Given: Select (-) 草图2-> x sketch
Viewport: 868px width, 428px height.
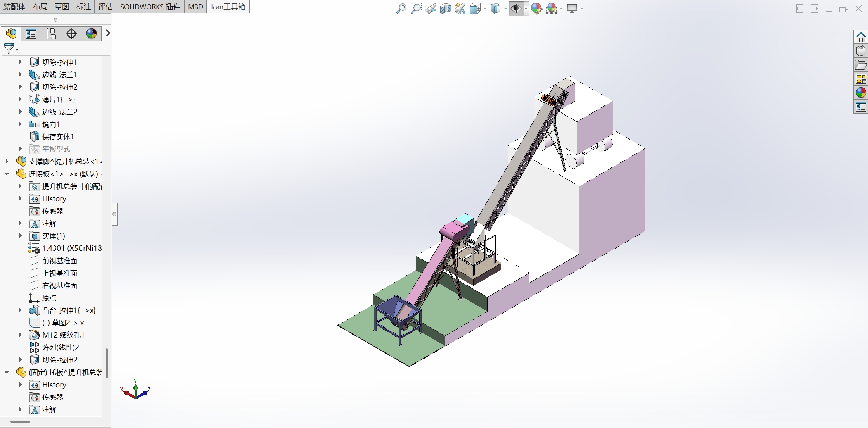Looking at the screenshot, I should pos(63,323).
